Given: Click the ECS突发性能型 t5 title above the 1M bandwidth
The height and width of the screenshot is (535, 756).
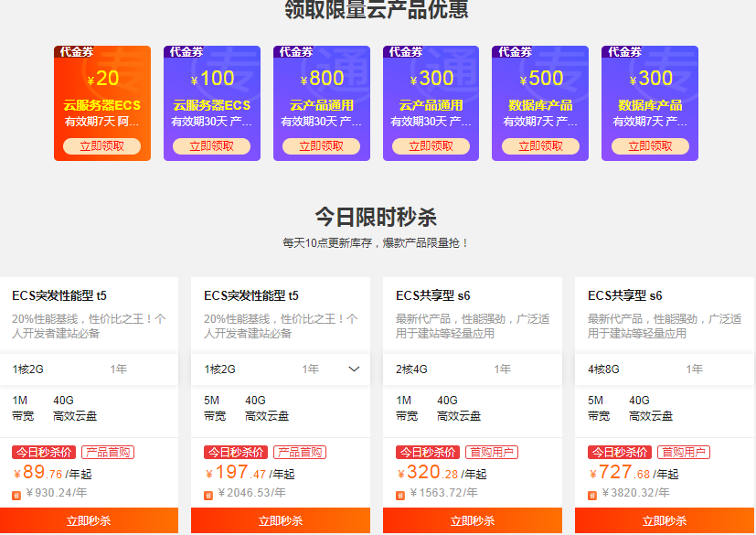Looking at the screenshot, I should click(59, 295).
